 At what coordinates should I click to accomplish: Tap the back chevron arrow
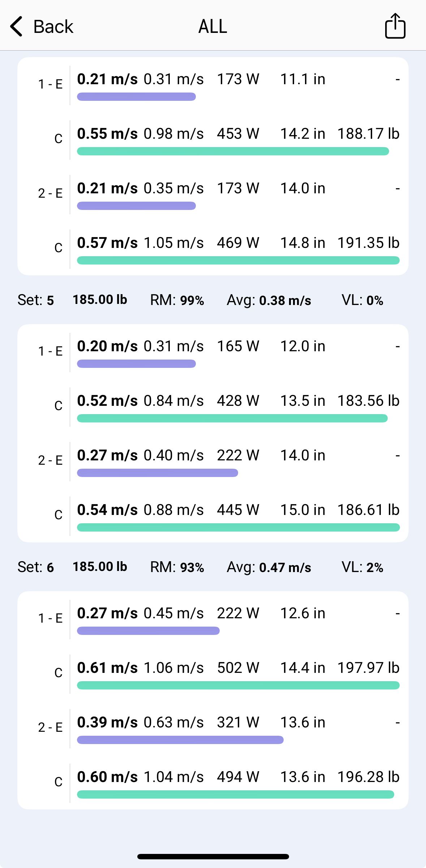pyautogui.click(x=17, y=26)
